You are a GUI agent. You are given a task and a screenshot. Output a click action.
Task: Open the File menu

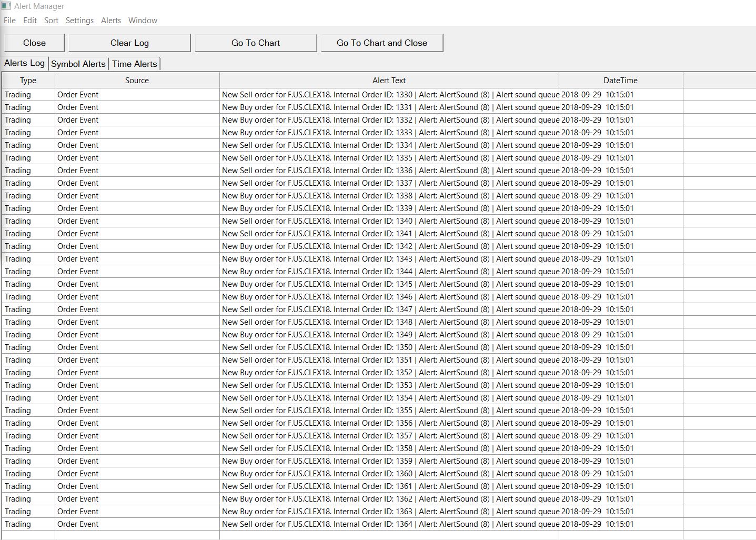click(x=9, y=21)
